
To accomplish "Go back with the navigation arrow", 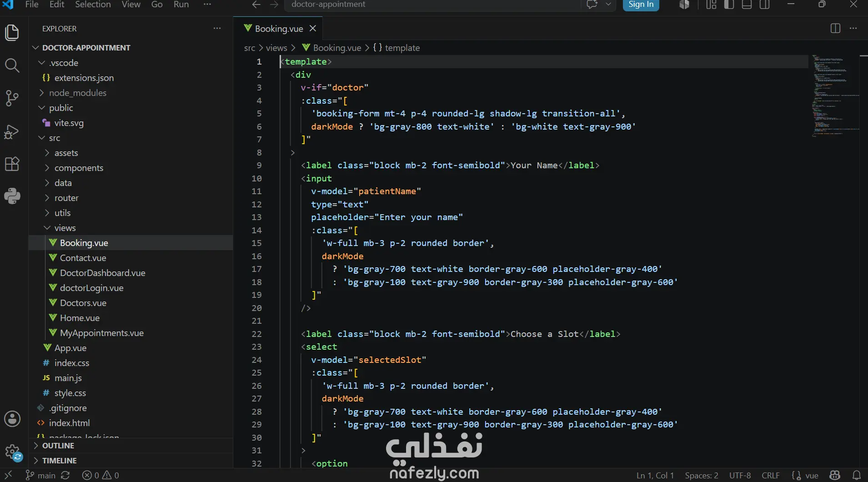I will click(256, 5).
